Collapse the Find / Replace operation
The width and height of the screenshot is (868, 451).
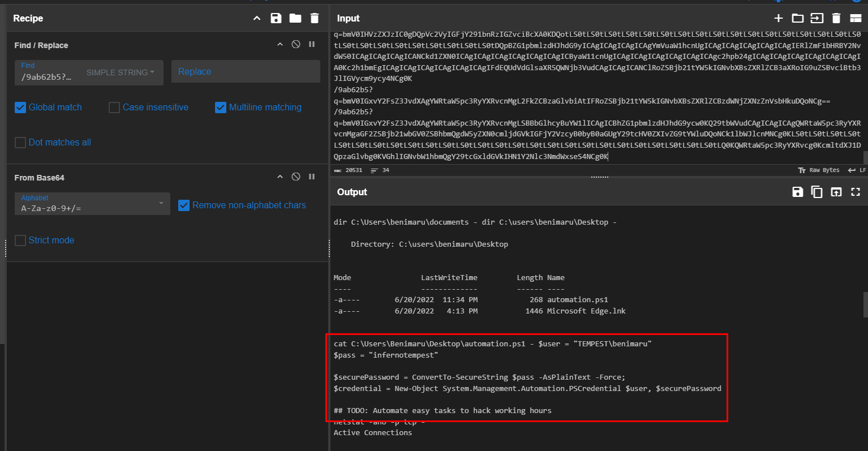coord(280,44)
